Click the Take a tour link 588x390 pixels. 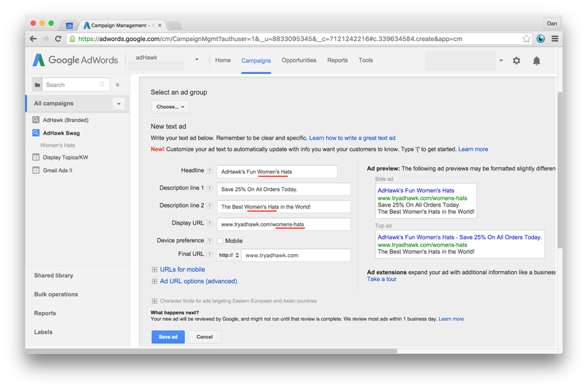click(x=381, y=279)
